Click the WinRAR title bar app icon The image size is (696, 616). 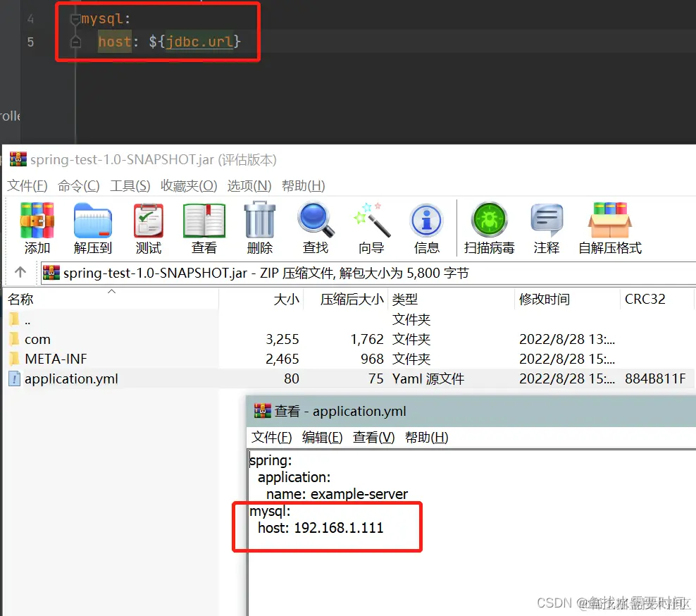[x=18, y=159]
